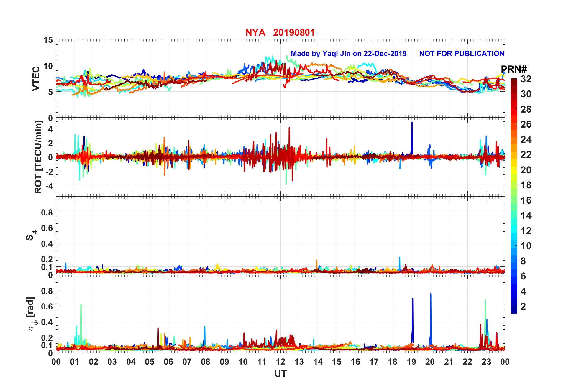561x392 pixels.
Task: Click colorbar tick label "16" beside the PRN scale
Action: [x=526, y=200]
